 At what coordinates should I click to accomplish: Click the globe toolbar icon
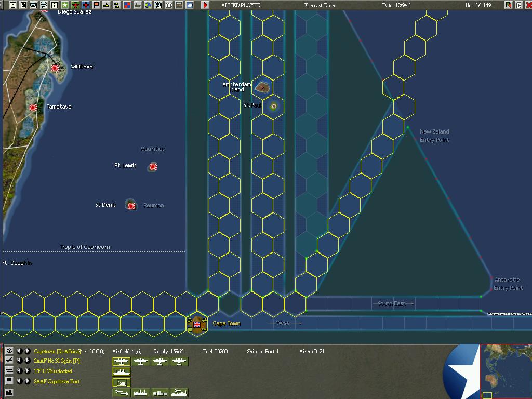click(148, 5)
